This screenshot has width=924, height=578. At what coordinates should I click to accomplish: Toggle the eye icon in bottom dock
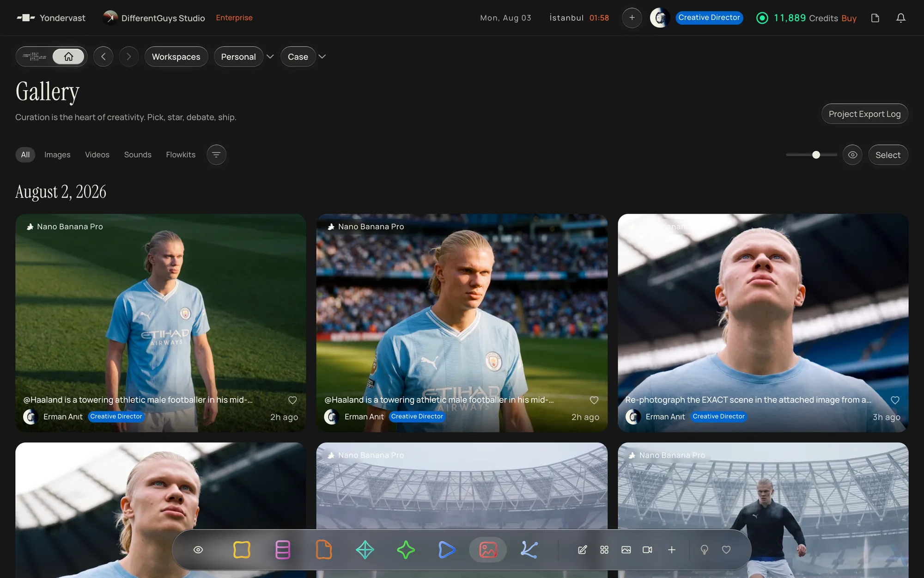(x=198, y=550)
